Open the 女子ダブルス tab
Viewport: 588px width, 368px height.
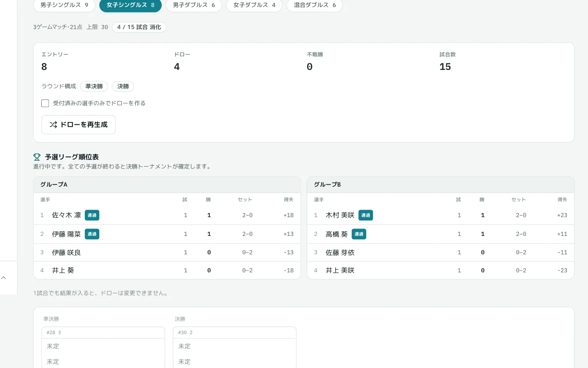254,5
